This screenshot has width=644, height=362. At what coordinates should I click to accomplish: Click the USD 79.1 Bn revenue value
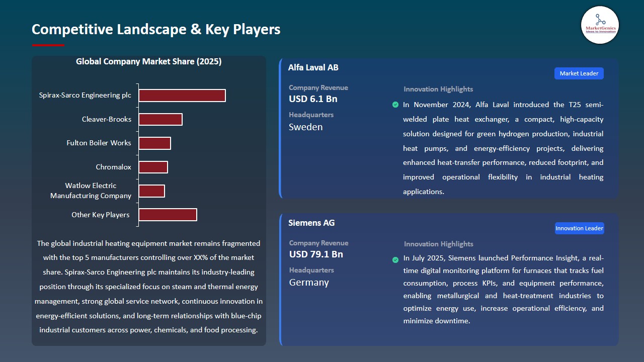[315, 254]
